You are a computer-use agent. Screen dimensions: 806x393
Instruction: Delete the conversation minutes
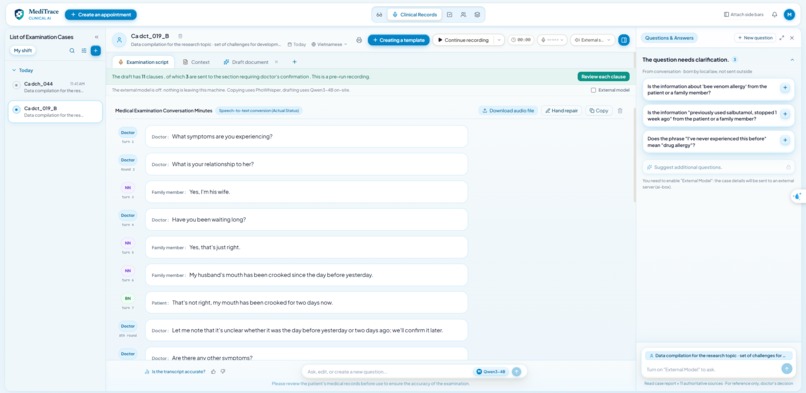pos(620,110)
